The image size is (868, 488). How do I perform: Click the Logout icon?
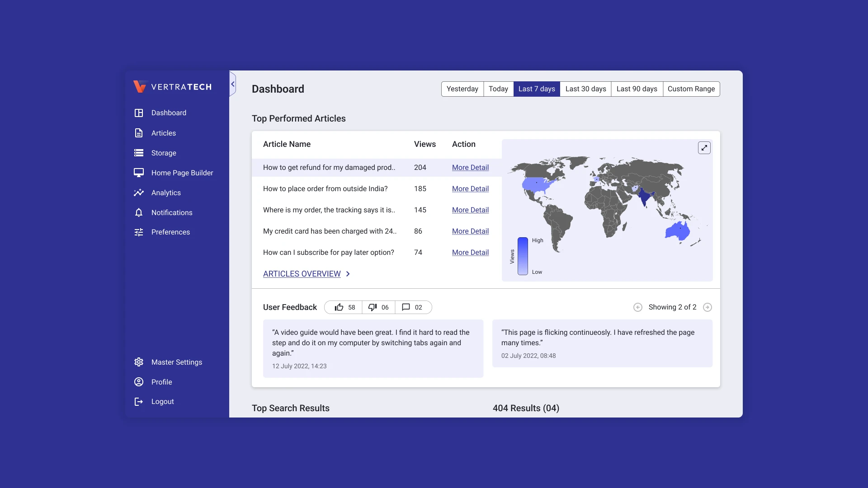tap(139, 402)
